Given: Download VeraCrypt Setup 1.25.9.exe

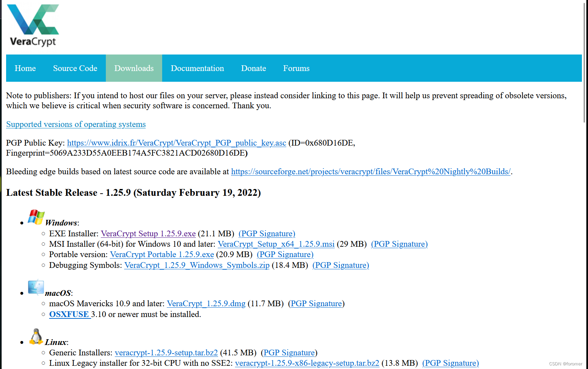Looking at the screenshot, I should [148, 233].
